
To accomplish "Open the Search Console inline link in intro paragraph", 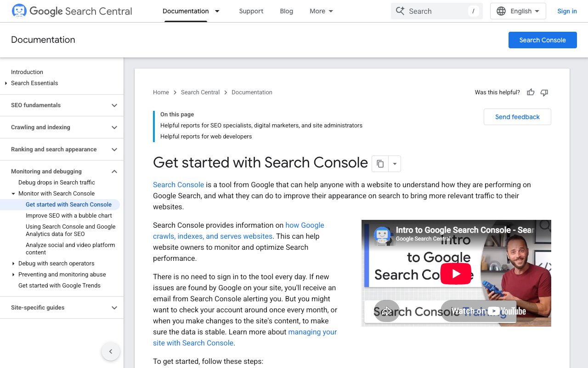I will tap(178, 184).
